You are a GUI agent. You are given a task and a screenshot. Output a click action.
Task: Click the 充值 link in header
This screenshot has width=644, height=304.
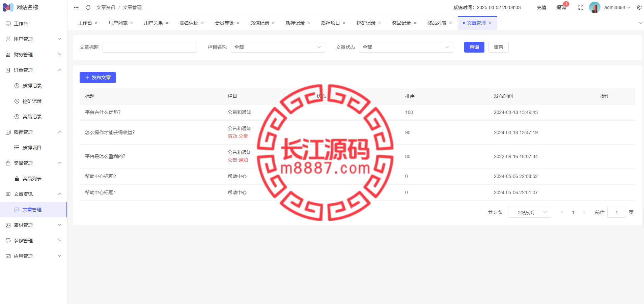(x=541, y=7)
